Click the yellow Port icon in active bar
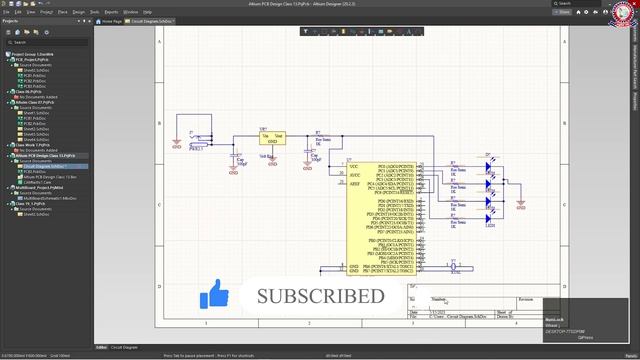Screen dimensions: 640x360 pos(390,31)
